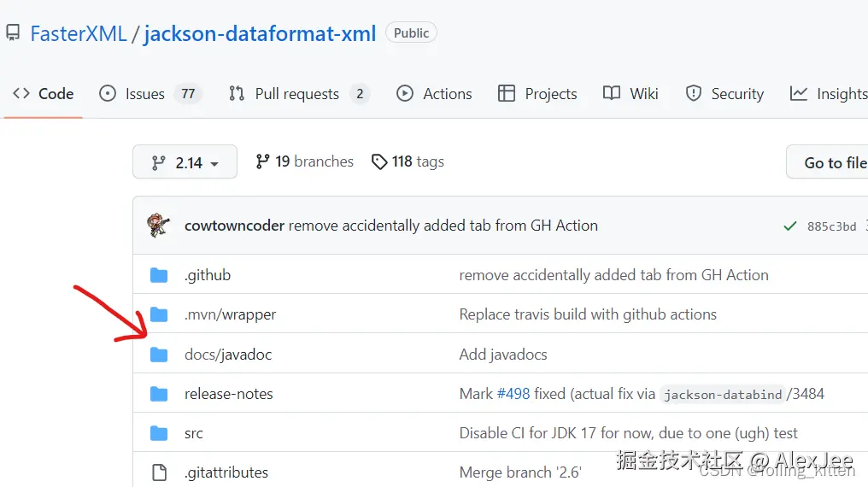Click the src folder icon

[159, 433]
